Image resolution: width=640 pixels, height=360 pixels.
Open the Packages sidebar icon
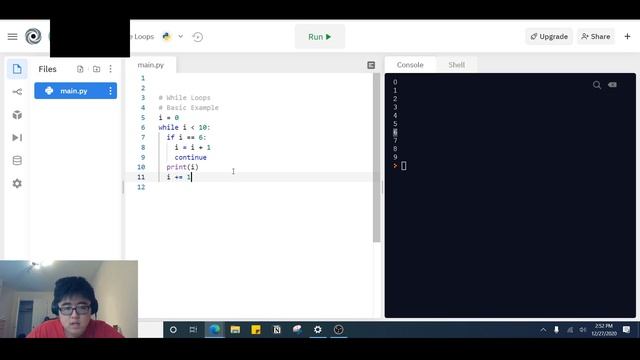[17, 115]
